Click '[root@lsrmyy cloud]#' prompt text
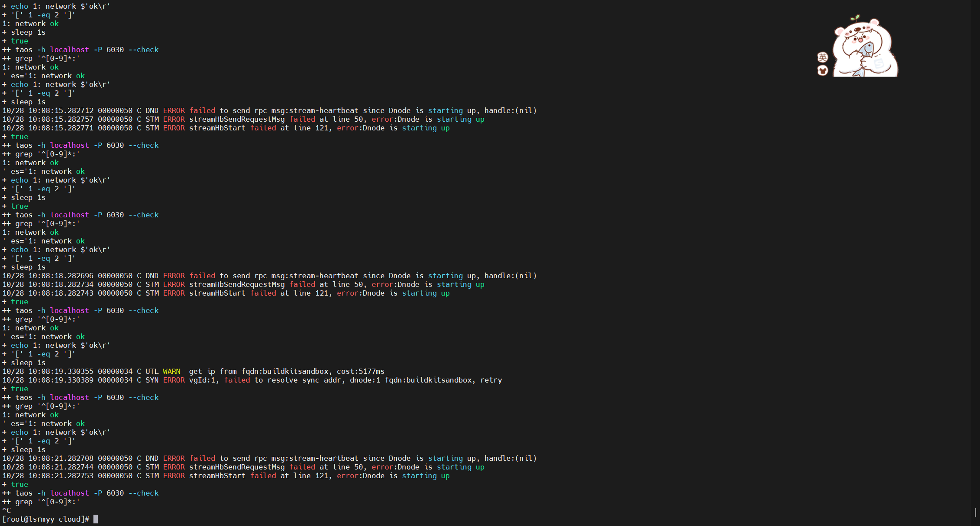Viewport: 980px width, 526px height. (46, 519)
